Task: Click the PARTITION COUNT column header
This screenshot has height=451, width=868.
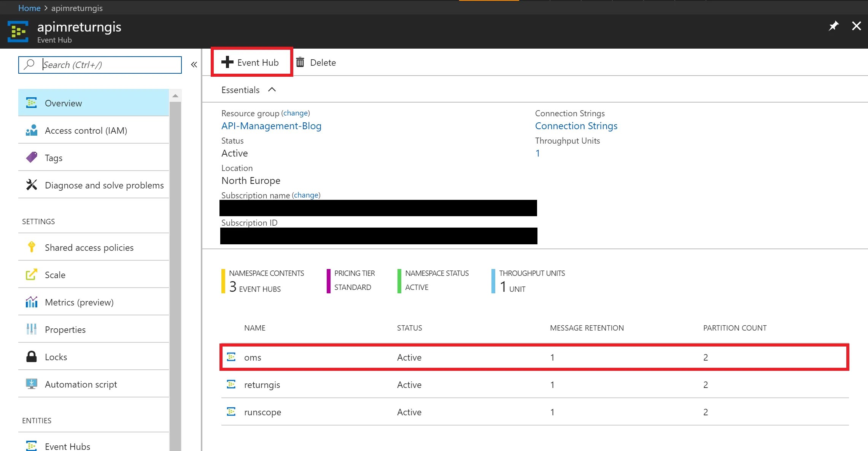Action: pyautogui.click(x=735, y=328)
